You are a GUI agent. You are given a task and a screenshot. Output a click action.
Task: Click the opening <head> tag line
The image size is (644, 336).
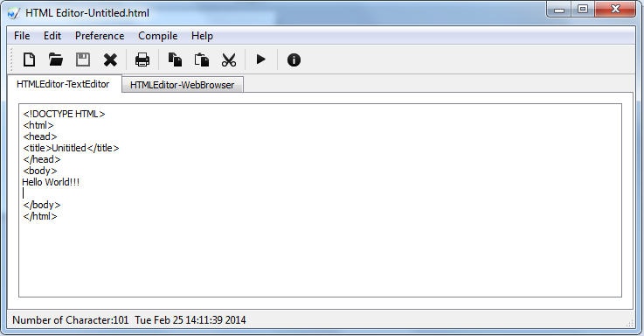pos(40,136)
